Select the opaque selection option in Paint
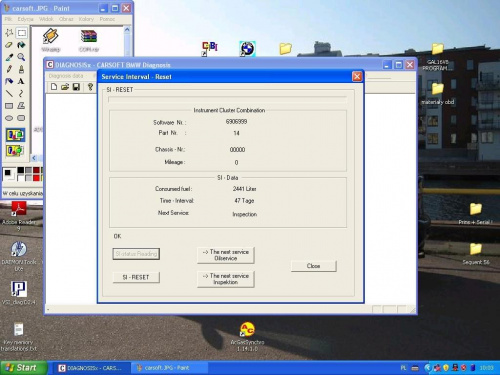Viewport: 500px width, 375px height. click(15, 135)
